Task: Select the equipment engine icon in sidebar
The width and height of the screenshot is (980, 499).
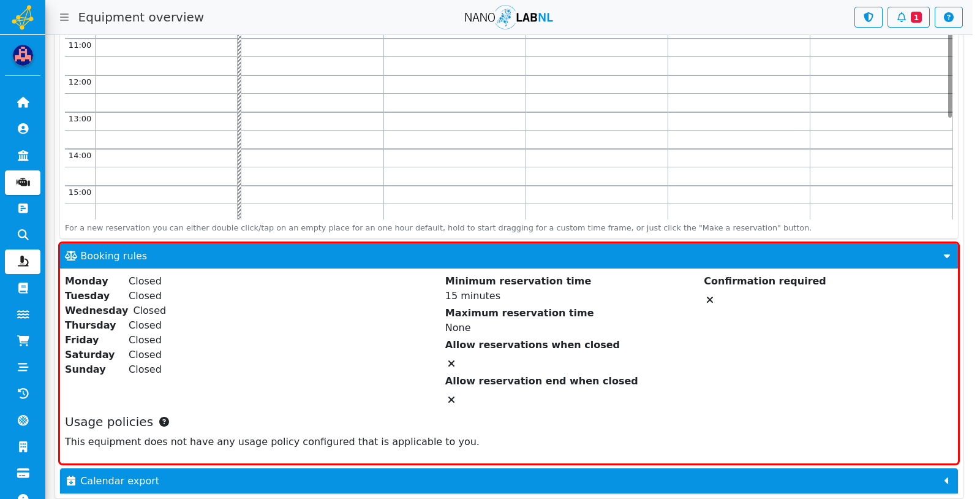Action: click(23, 183)
